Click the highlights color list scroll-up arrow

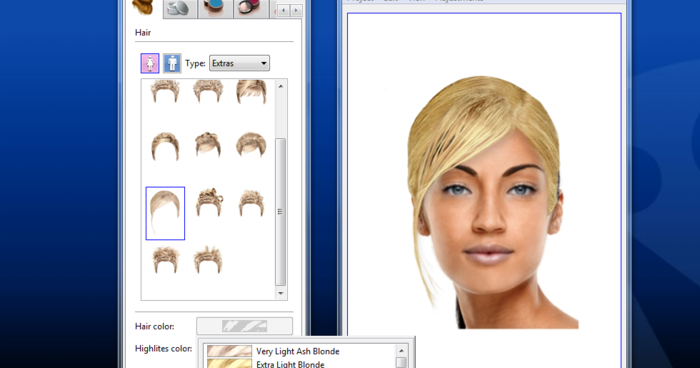(401, 351)
